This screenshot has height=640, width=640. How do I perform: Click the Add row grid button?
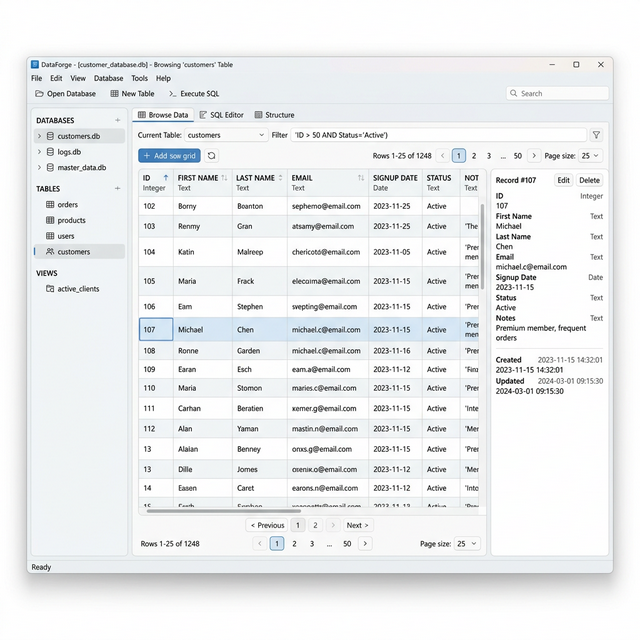click(x=169, y=156)
